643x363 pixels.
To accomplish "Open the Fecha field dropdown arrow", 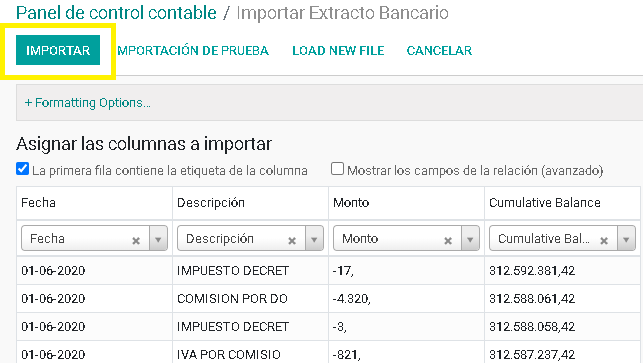I will click(158, 238).
